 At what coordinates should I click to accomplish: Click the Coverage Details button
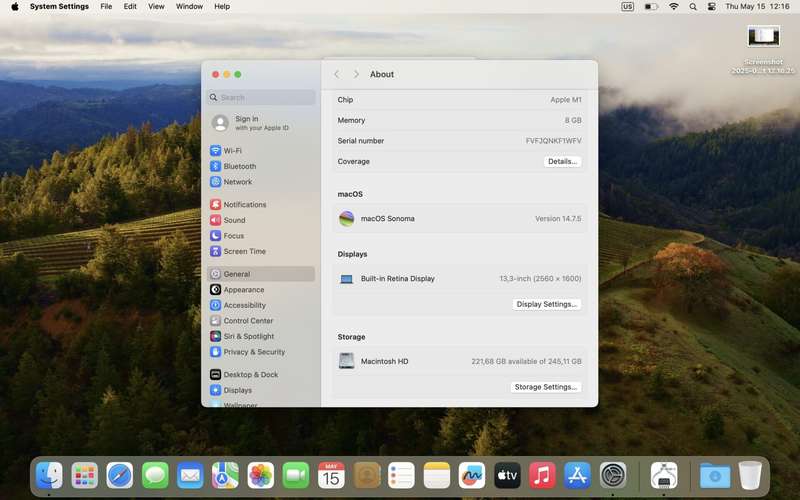click(x=562, y=161)
